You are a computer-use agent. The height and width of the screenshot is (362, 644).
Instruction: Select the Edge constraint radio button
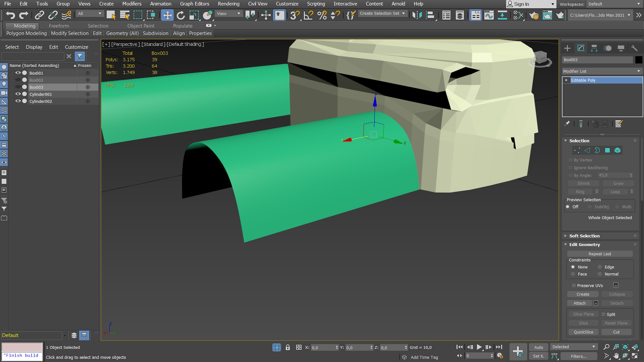click(x=600, y=267)
